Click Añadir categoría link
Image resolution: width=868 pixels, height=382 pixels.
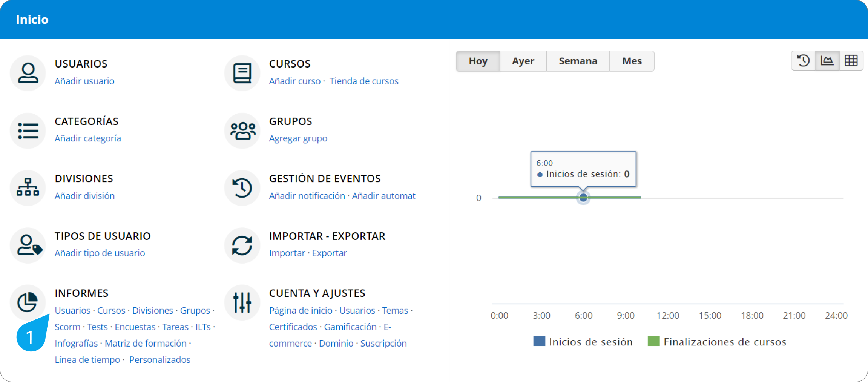coord(88,138)
